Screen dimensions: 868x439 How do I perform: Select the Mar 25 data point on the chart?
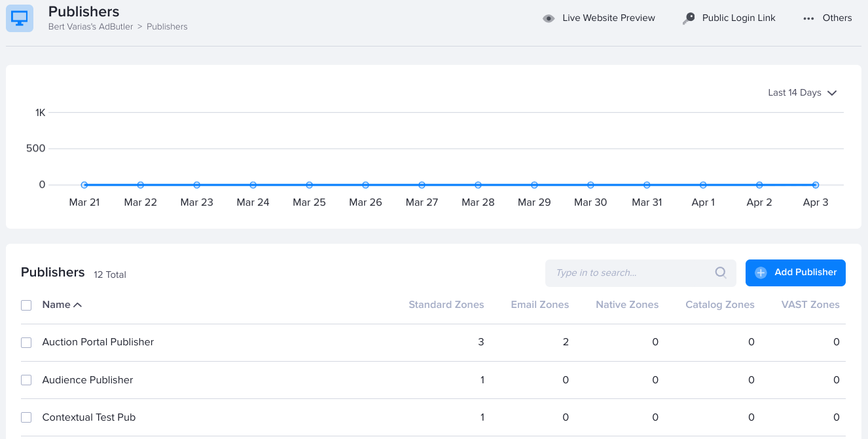coord(310,185)
